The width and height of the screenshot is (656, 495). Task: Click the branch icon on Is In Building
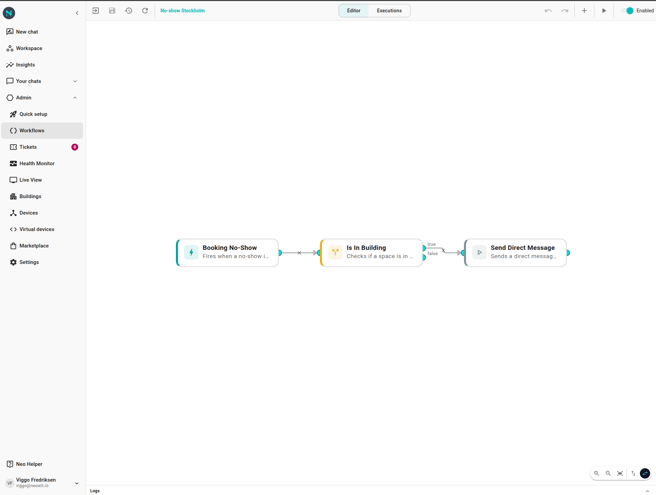335,252
